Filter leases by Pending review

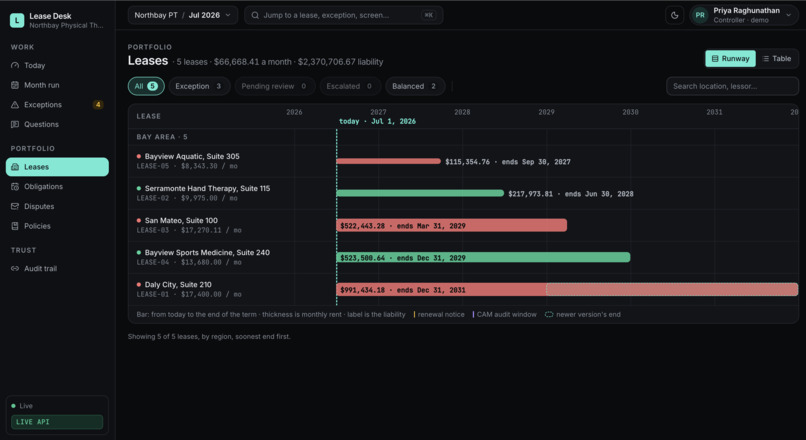click(x=274, y=86)
